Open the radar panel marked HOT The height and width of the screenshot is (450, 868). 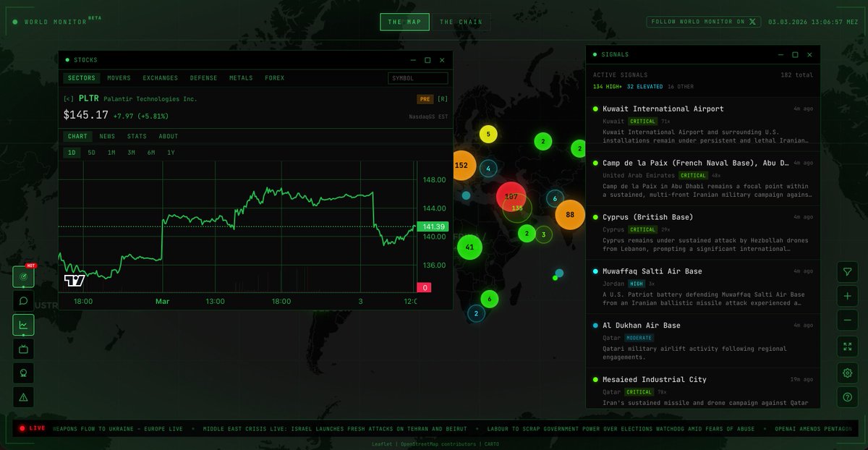point(23,277)
